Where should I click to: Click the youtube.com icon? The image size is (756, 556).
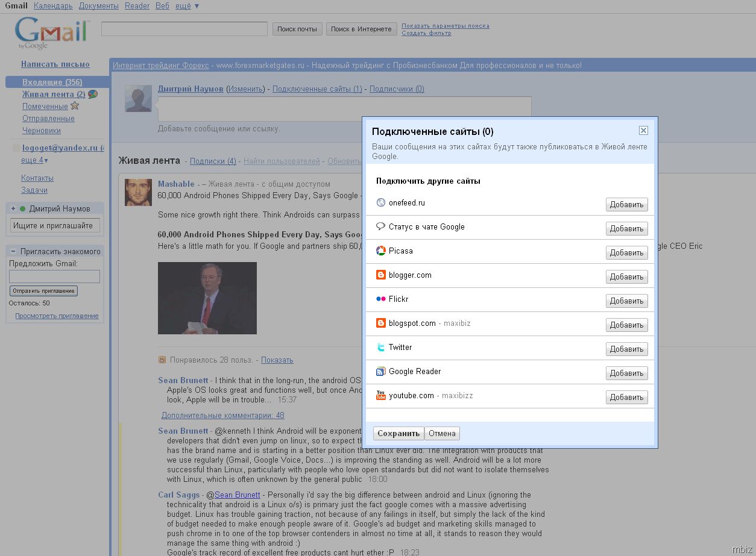[380, 396]
